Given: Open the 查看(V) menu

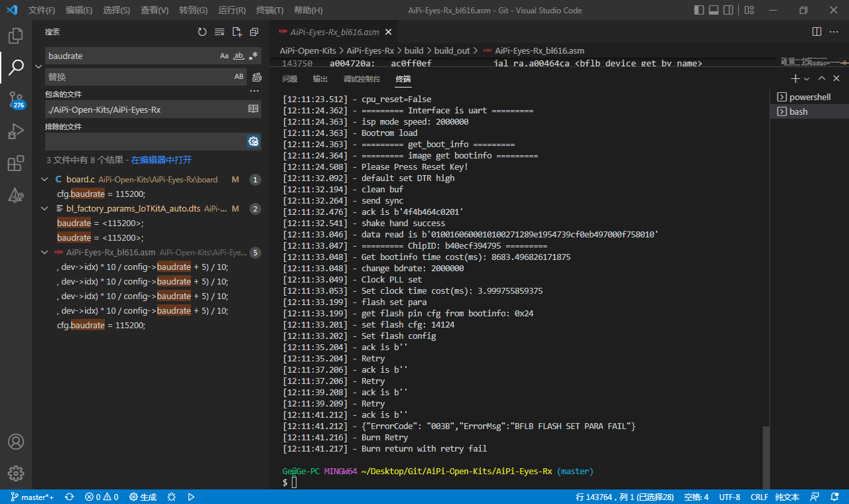Looking at the screenshot, I should tap(155, 11).
